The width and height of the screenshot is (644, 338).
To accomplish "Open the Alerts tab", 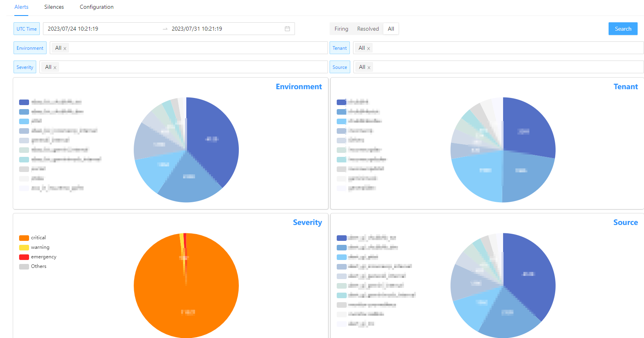I will click(x=21, y=7).
